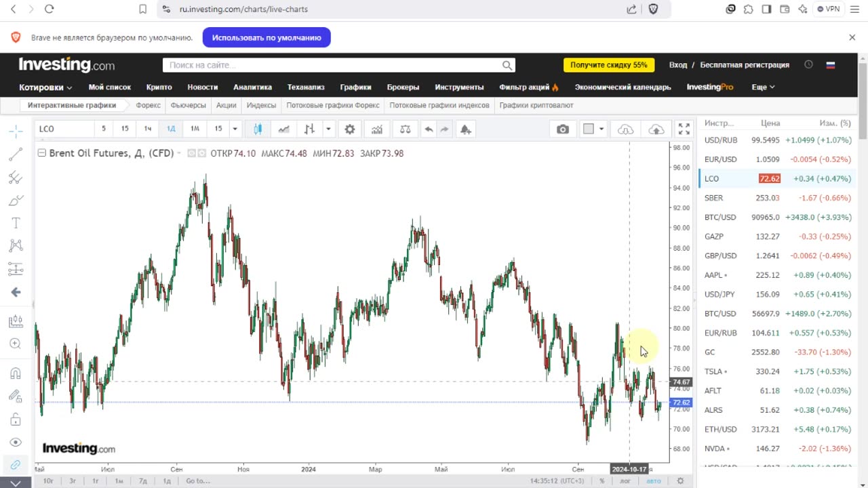Open the Новости menu

pos(203,87)
